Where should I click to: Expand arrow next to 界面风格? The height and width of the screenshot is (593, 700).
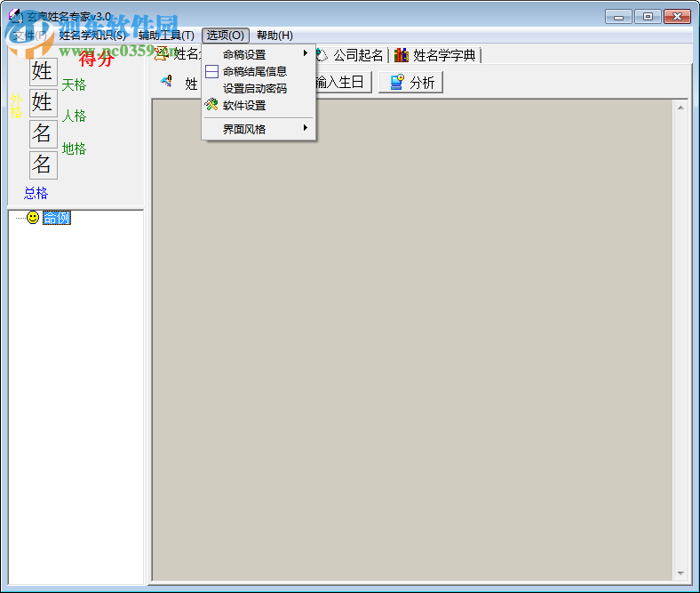point(306,128)
